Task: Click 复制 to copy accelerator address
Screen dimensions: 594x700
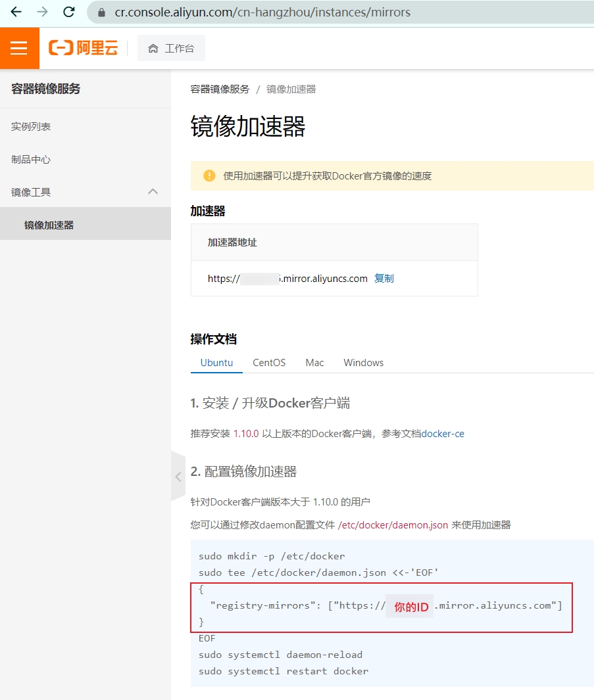Action: 384,278
